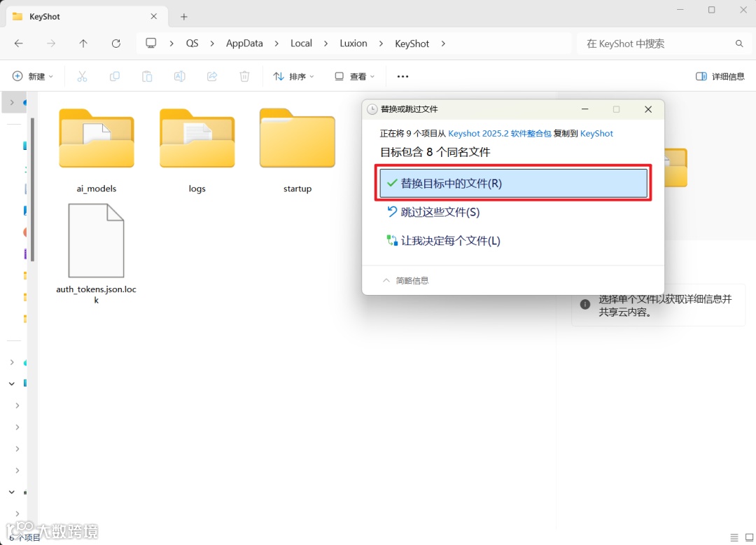Choose 替换目标中的文件(R) option
The image size is (756, 545).
[x=514, y=184]
